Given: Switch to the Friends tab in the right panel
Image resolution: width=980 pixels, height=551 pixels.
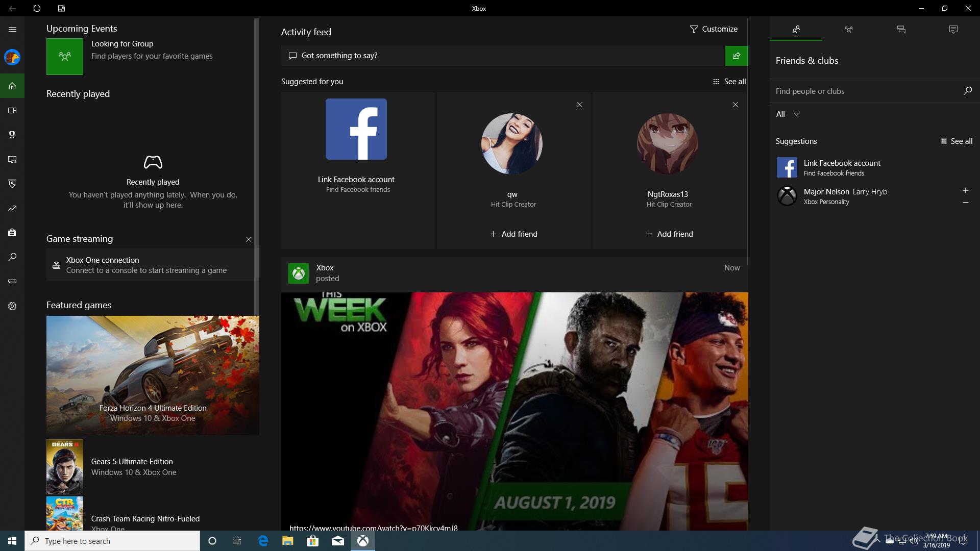Looking at the screenshot, I should [796, 30].
